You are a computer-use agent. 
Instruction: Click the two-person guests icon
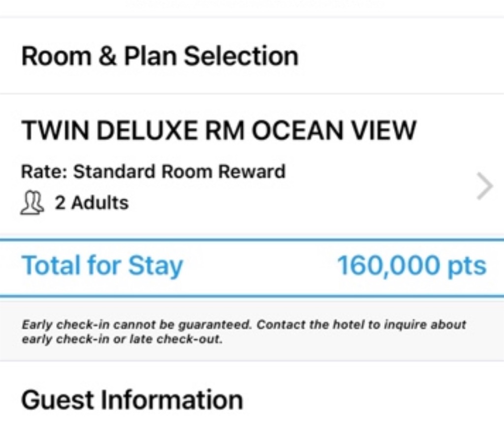32,203
